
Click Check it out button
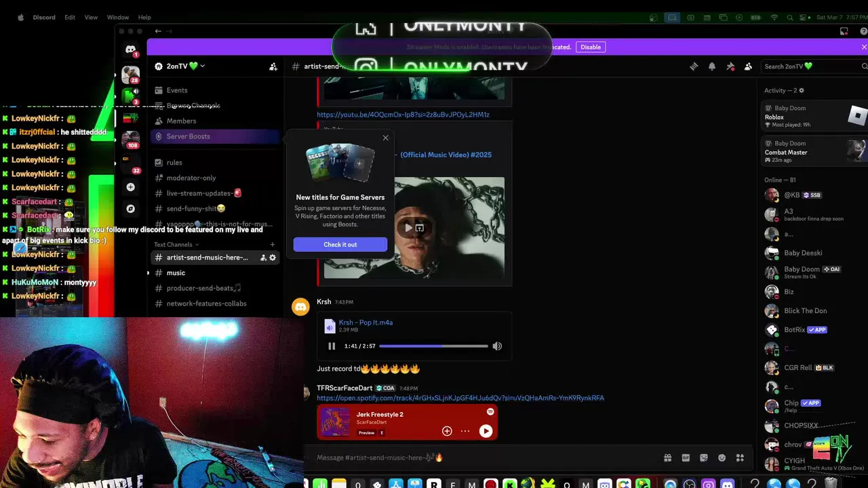(x=340, y=245)
